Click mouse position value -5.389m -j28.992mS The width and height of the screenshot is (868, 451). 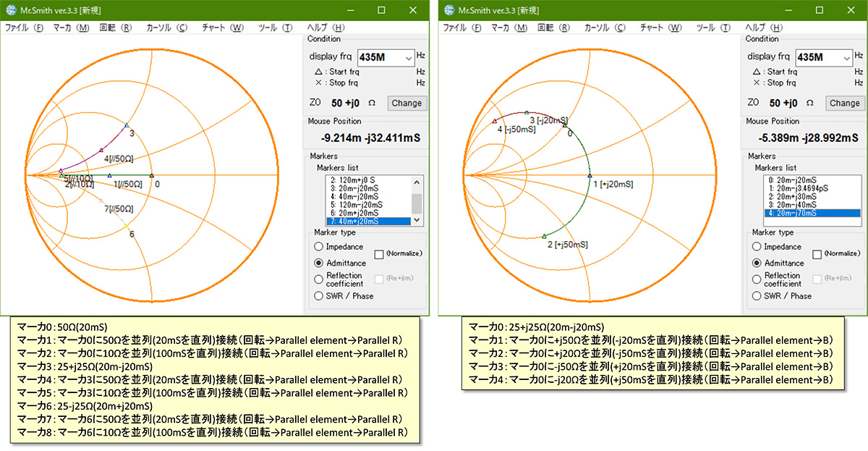(809, 137)
